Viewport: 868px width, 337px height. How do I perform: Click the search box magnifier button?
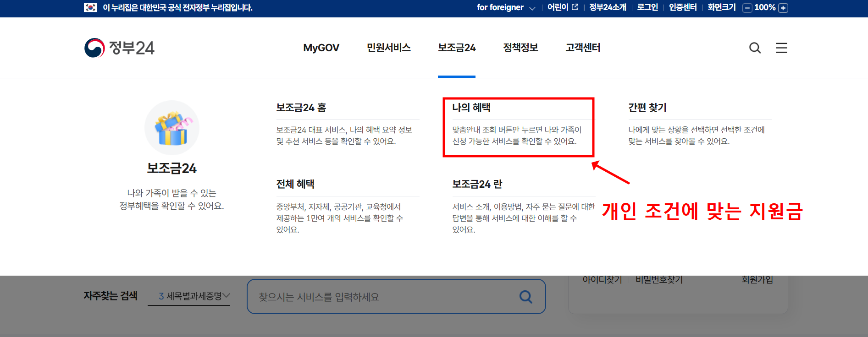tap(525, 297)
